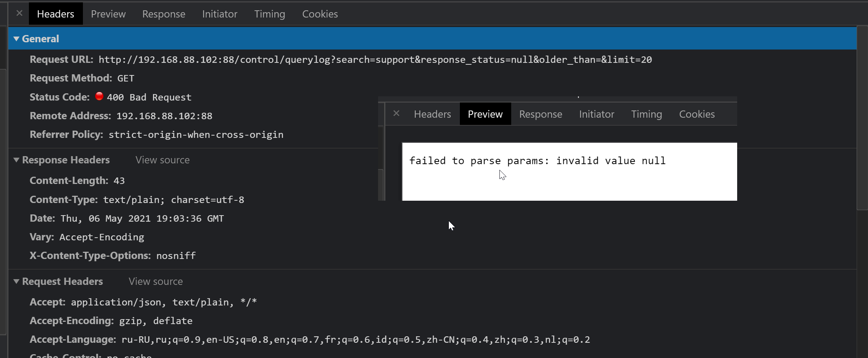Open Cookies tab in the floating panel
The image size is (868, 358).
tap(696, 114)
